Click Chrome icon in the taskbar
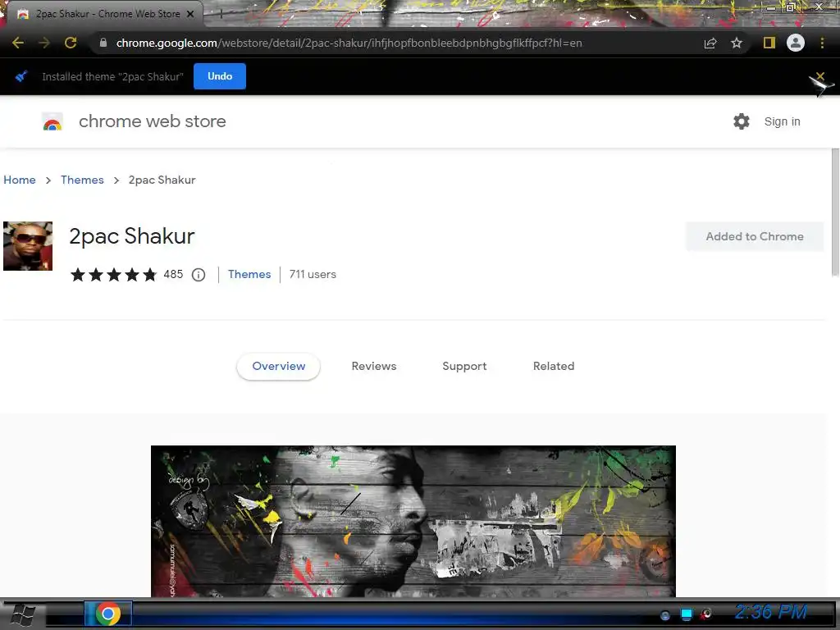Viewport: 840px width, 630px height. tap(107, 614)
